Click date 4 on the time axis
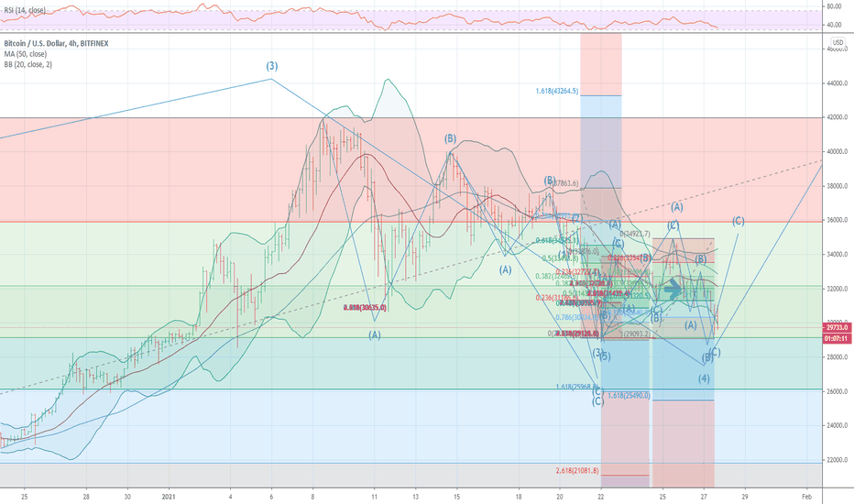The height and width of the screenshot is (504, 854). coord(230,497)
